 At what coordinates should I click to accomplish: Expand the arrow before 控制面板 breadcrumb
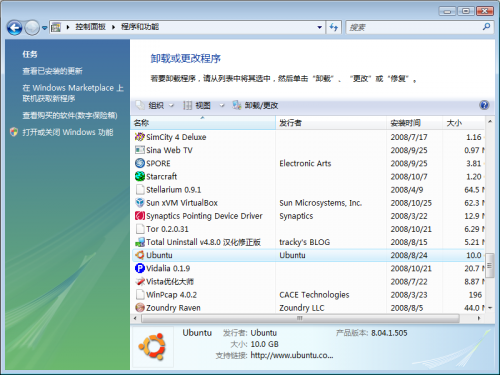(x=68, y=27)
